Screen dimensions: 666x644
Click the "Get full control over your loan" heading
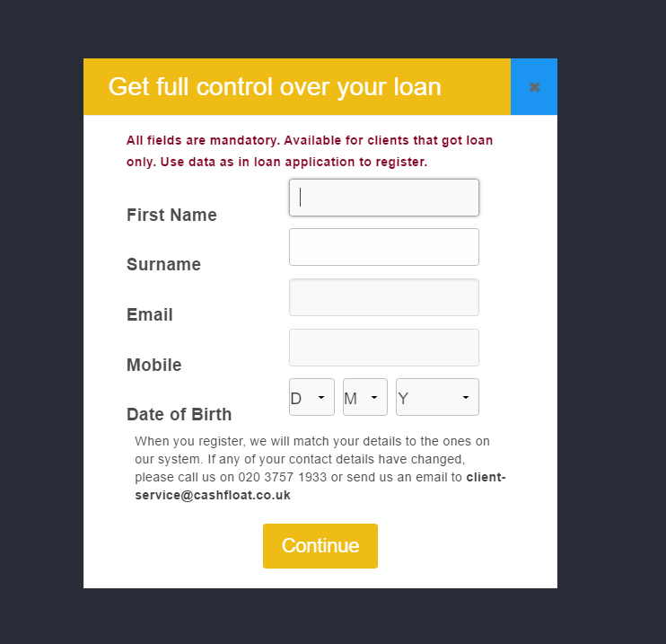275,87
